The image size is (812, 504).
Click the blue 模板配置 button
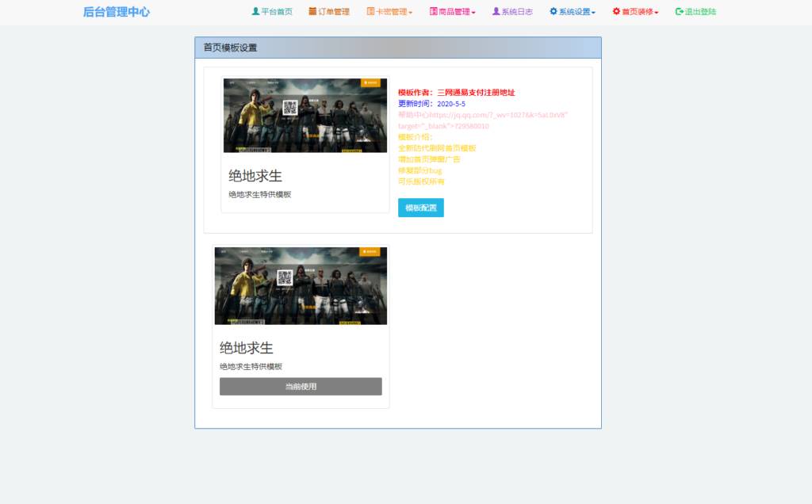pyautogui.click(x=421, y=208)
